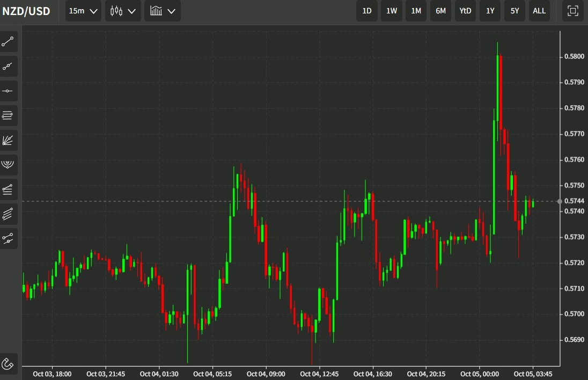Click the 0.5750 price axis label

(574, 185)
